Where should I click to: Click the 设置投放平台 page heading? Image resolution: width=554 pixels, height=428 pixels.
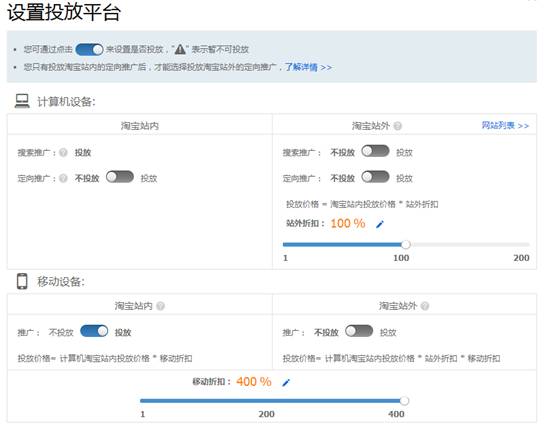(x=64, y=12)
